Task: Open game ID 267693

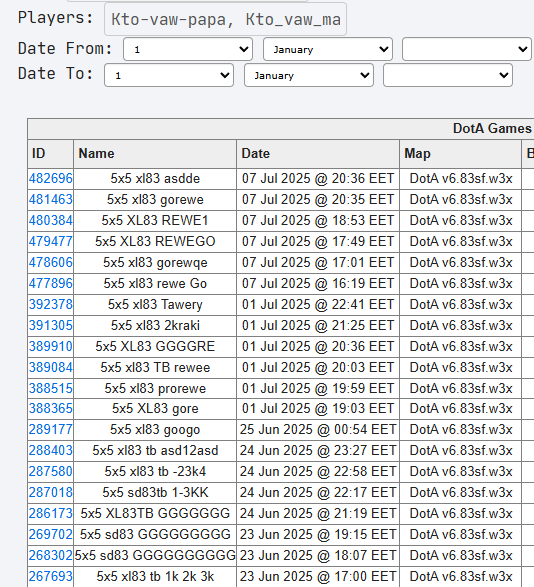Action: coord(51,576)
